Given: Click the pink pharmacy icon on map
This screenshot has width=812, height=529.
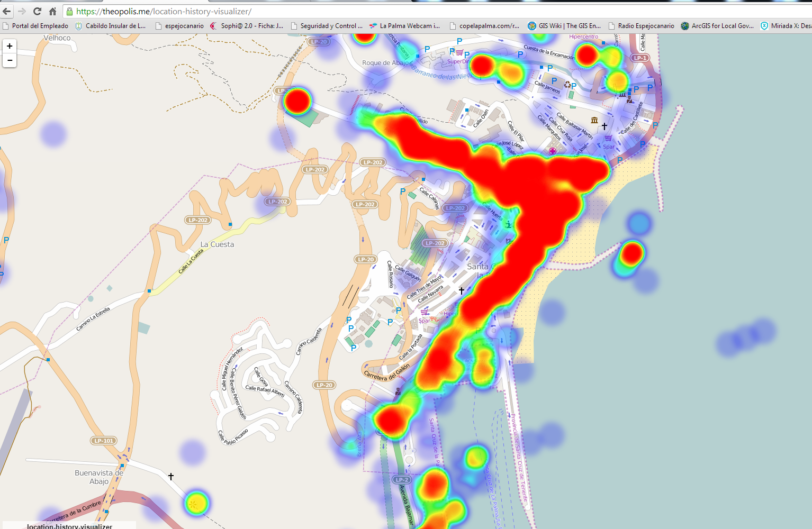Looking at the screenshot, I should pos(553,151).
